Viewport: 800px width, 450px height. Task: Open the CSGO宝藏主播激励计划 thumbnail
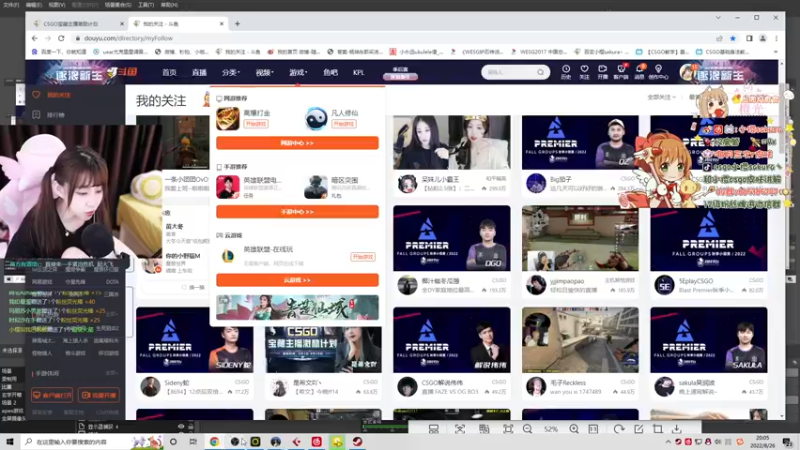[323, 349]
